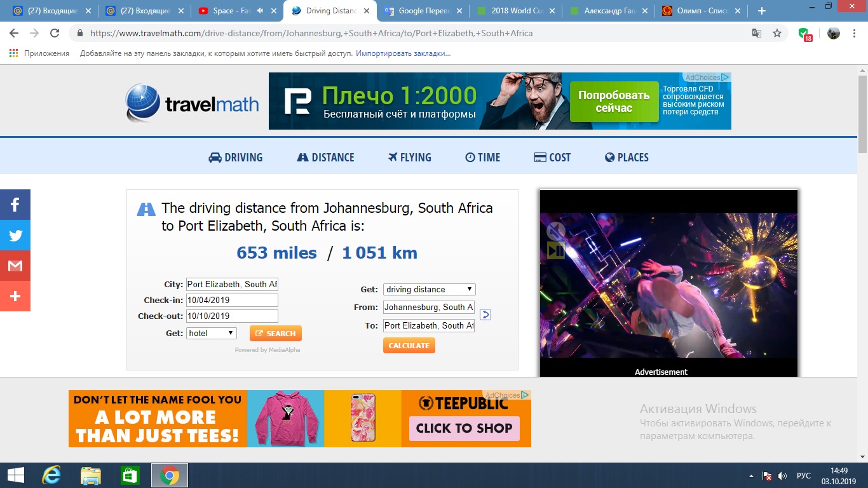Open the DISTANCE menu item
Image resolution: width=868 pixels, height=488 pixels.
click(x=325, y=158)
